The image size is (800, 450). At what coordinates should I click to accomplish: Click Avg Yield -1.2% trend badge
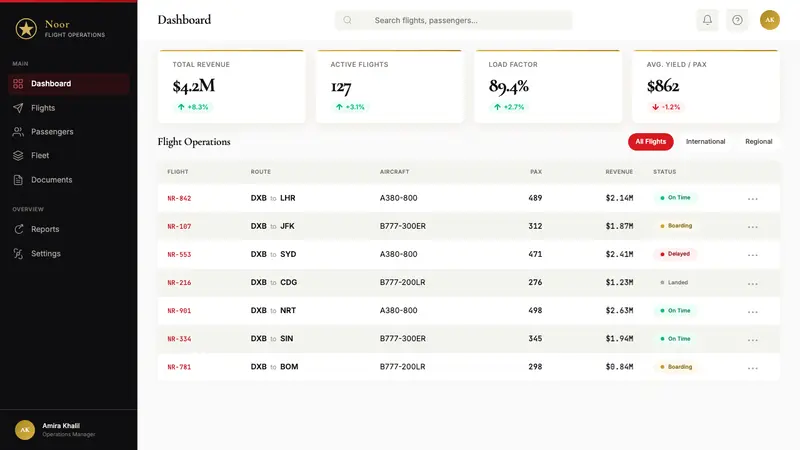(666, 107)
